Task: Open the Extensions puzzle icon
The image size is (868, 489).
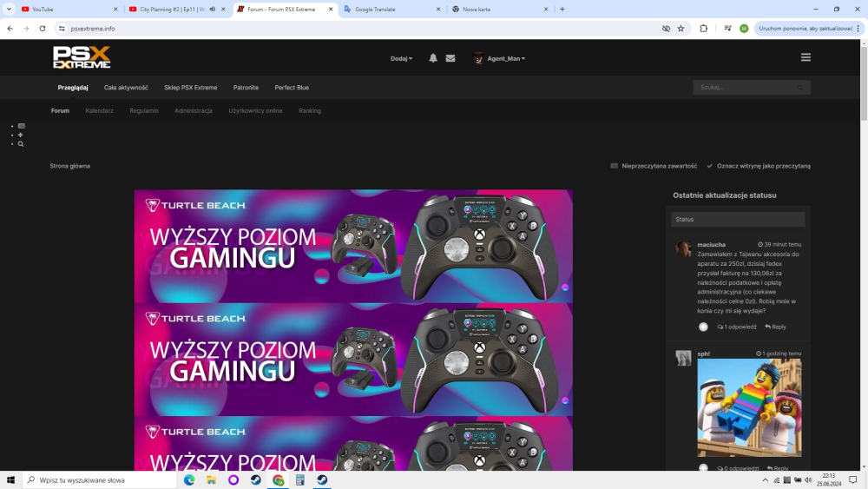Action: click(704, 29)
